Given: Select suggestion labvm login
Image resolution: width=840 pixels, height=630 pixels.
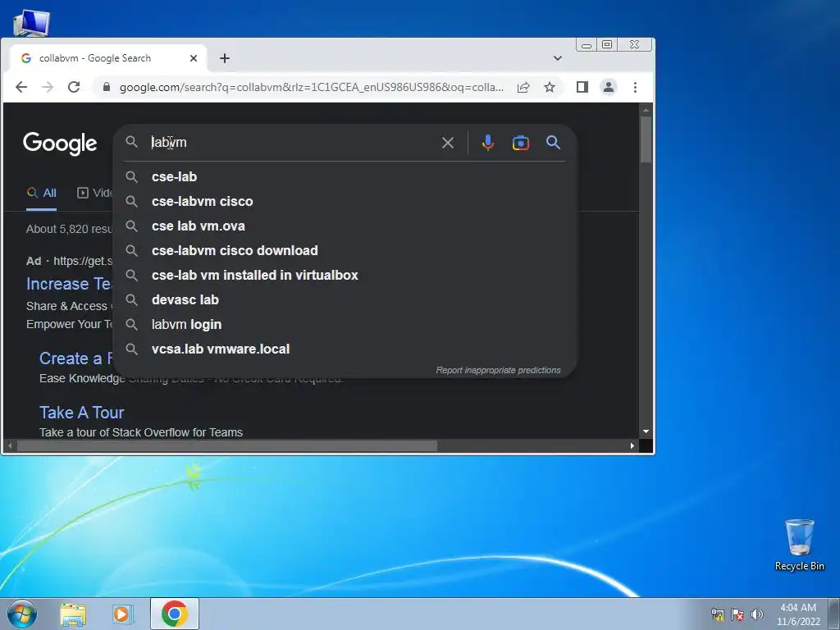Looking at the screenshot, I should click(x=345, y=325).
